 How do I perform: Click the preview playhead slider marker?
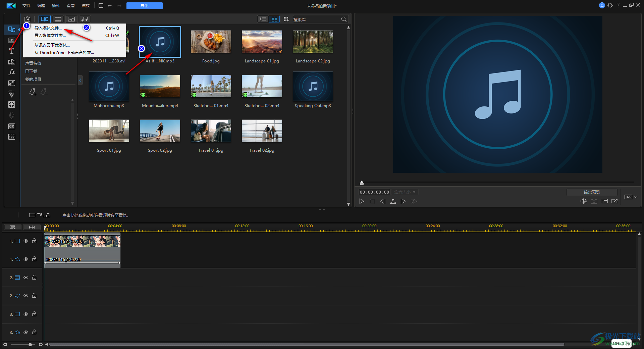(362, 183)
